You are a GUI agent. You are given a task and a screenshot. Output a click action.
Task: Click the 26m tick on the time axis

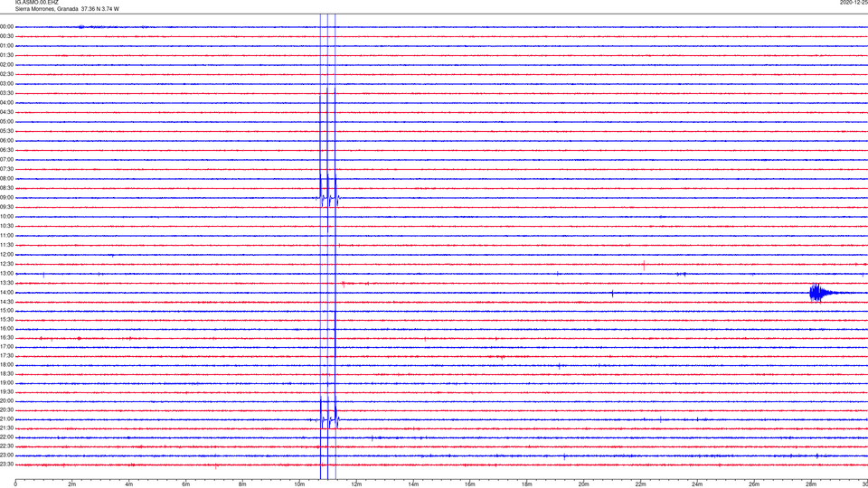point(754,484)
